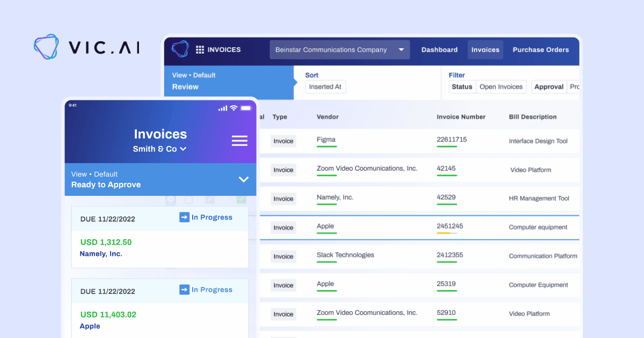Click the In Progress arrow icon on Namely card

coord(184,217)
